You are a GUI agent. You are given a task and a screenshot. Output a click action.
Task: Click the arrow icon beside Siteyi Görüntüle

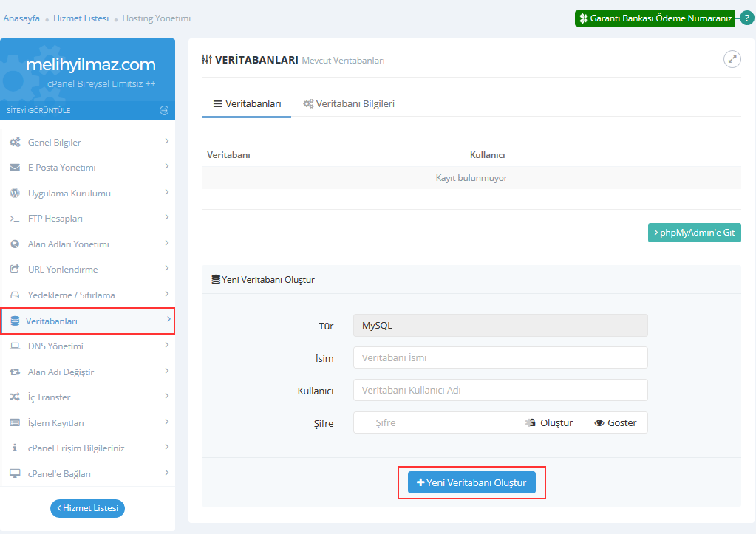click(x=164, y=110)
